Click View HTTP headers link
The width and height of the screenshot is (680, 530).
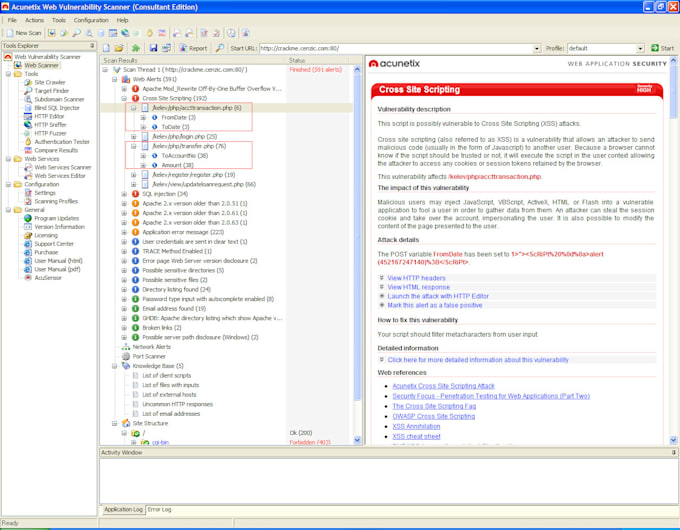(416, 278)
